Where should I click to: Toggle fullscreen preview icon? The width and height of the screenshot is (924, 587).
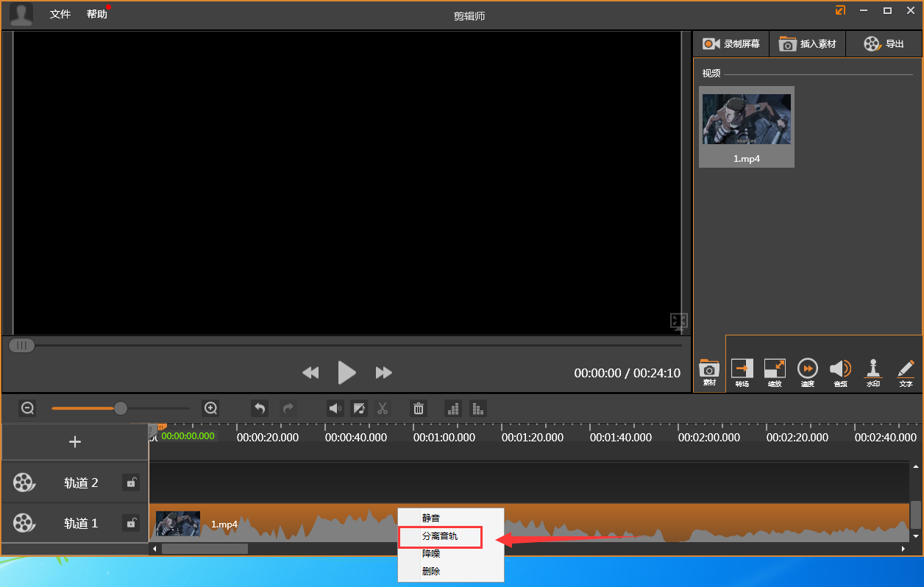[x=678, y=321]
